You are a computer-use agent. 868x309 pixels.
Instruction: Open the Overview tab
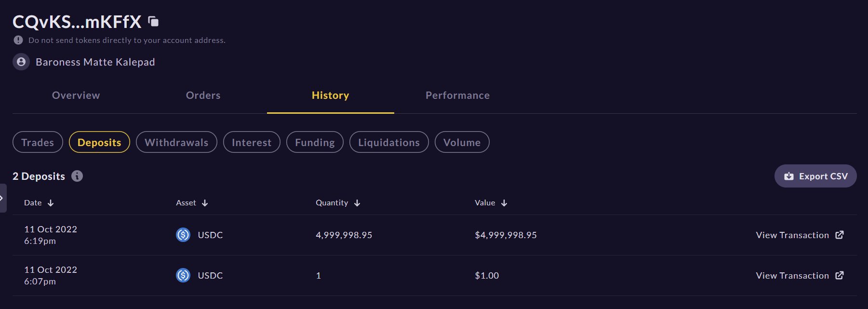pyautogui.click(x=76, y=95)
